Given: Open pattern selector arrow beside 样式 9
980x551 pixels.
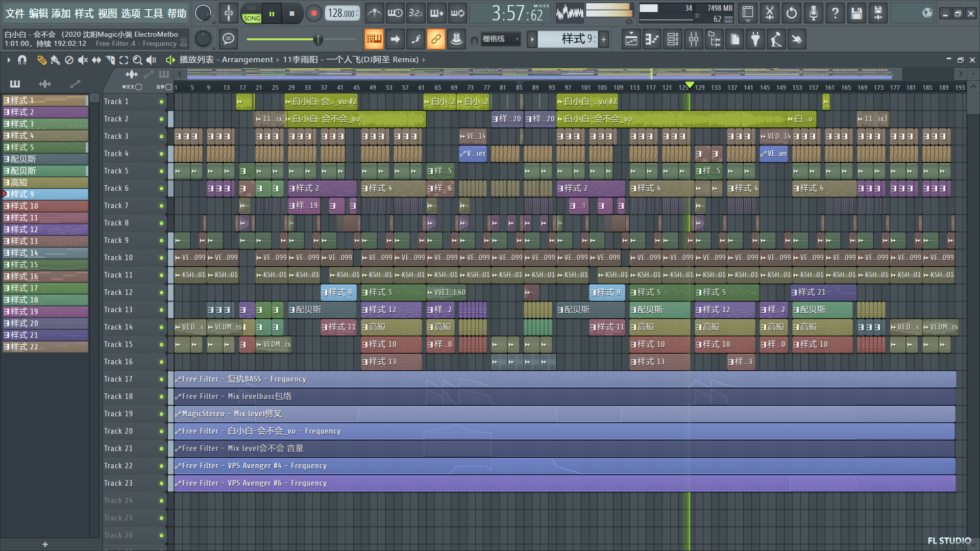Looking at the screenshot, I should pos(532,39).
